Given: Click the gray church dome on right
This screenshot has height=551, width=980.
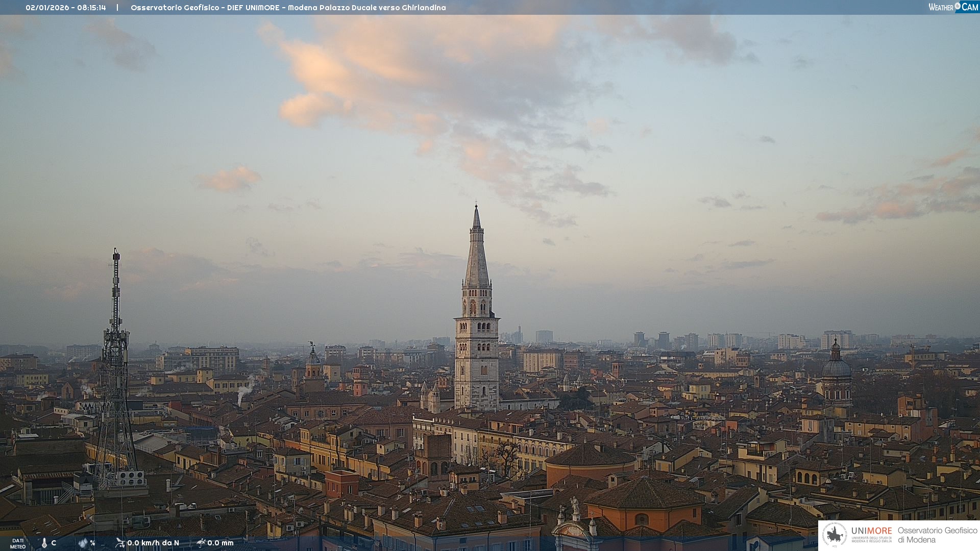Looking at the screenshot, I should [x=836, y=367].
